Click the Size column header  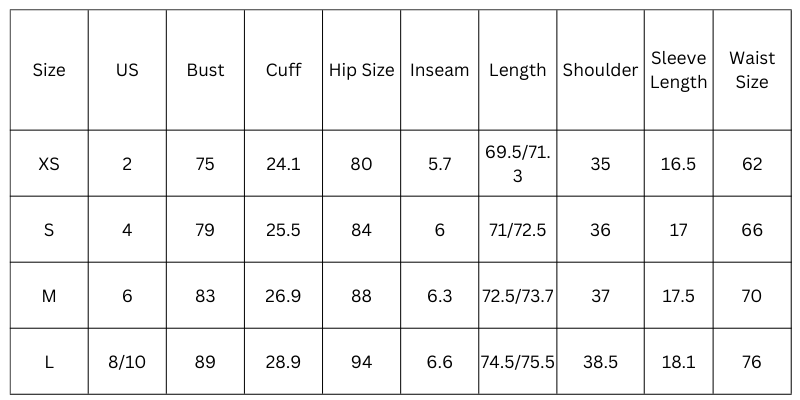(x=49, y=70)
